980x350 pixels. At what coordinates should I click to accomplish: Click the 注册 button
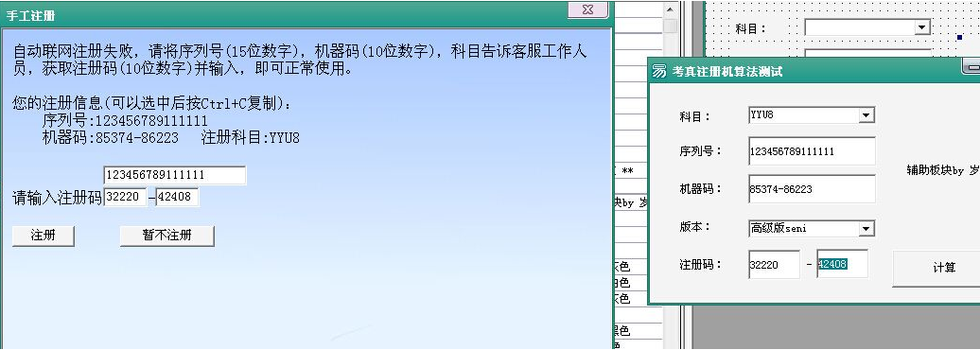(x=44, y=236)
